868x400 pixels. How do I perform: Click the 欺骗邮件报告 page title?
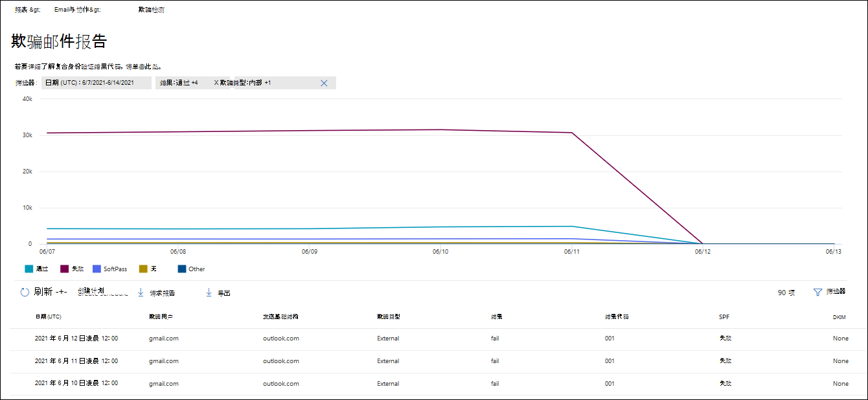click(x=59, y=41)
